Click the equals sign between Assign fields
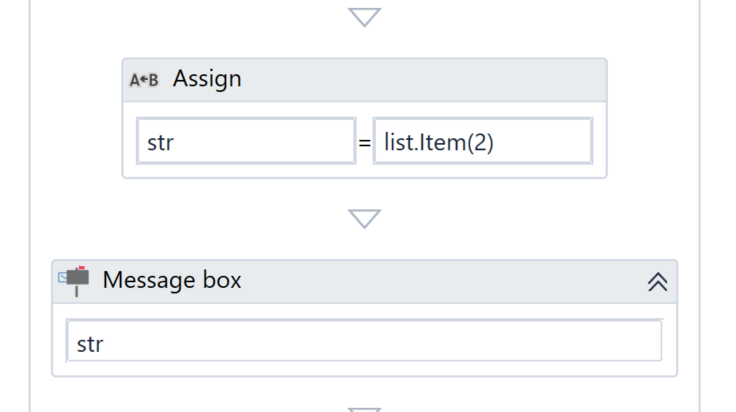This screenshot has height=412, width=736. (364, 142)
